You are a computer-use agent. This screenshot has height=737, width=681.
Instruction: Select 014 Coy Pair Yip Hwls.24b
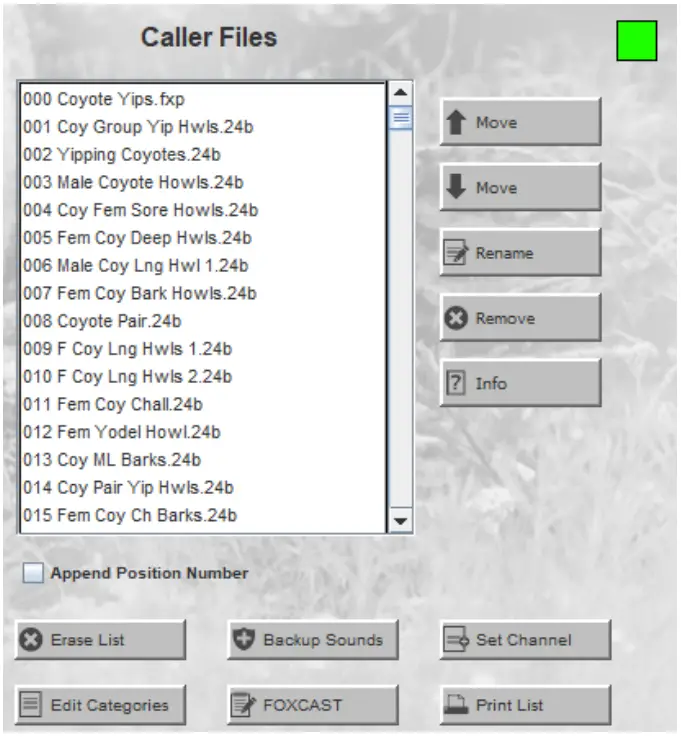pos(203,487)
